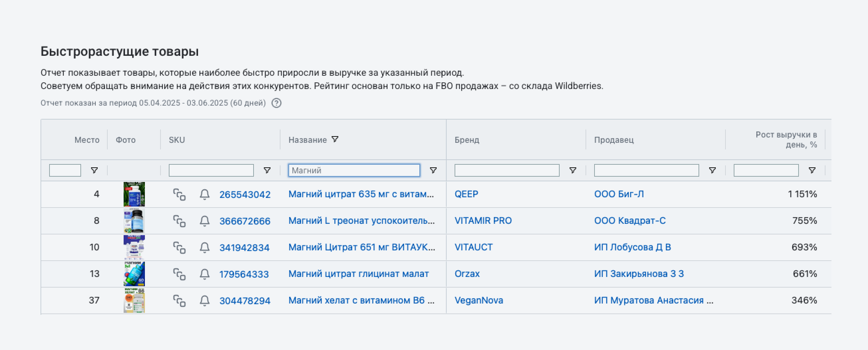This screenshot has width=868, height=350.
Task: Focus the Продавец filter input field
Action: pyautogui.click(x=646, y=170)
